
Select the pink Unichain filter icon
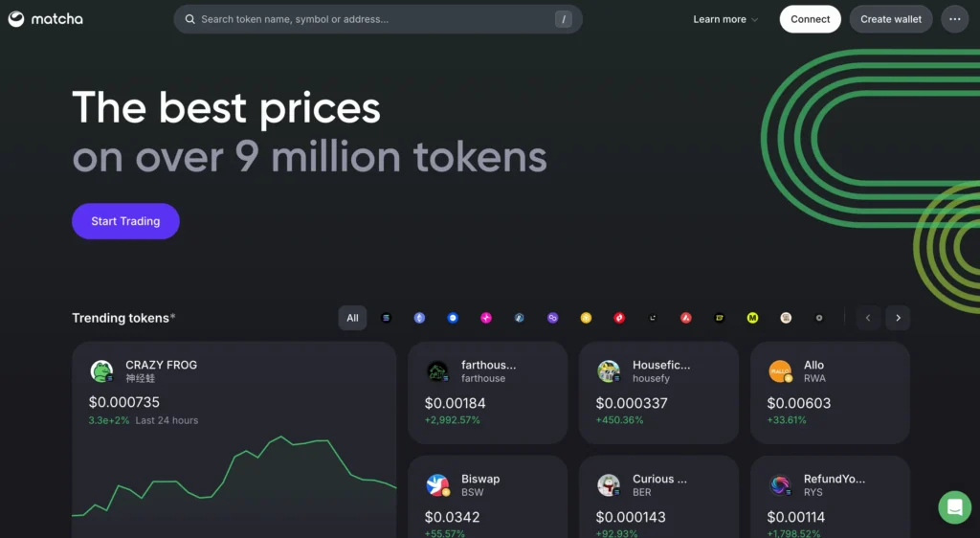pos(486,318)
